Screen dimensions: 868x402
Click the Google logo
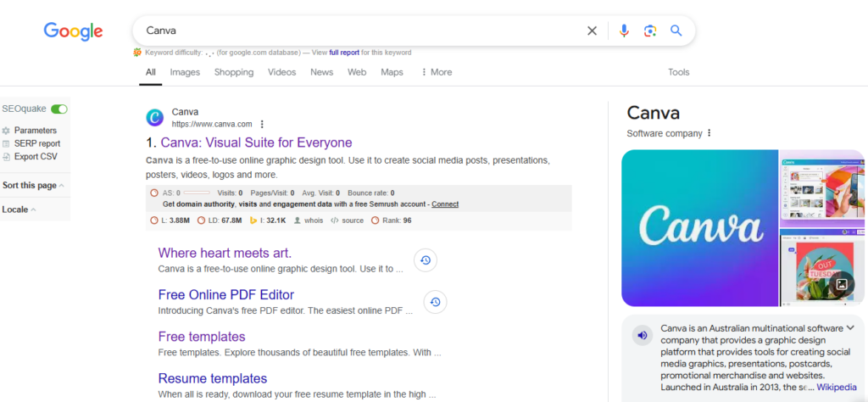point(73,31)
